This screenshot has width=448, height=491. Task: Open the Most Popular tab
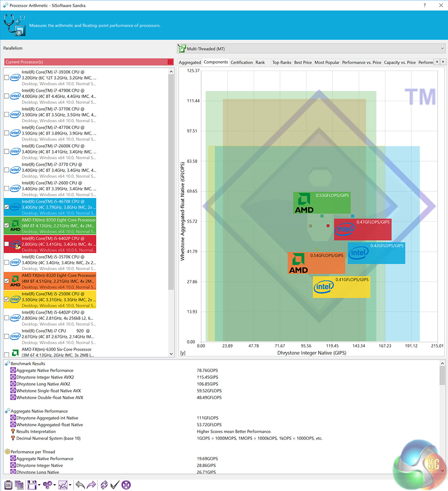tap(327, 62)
